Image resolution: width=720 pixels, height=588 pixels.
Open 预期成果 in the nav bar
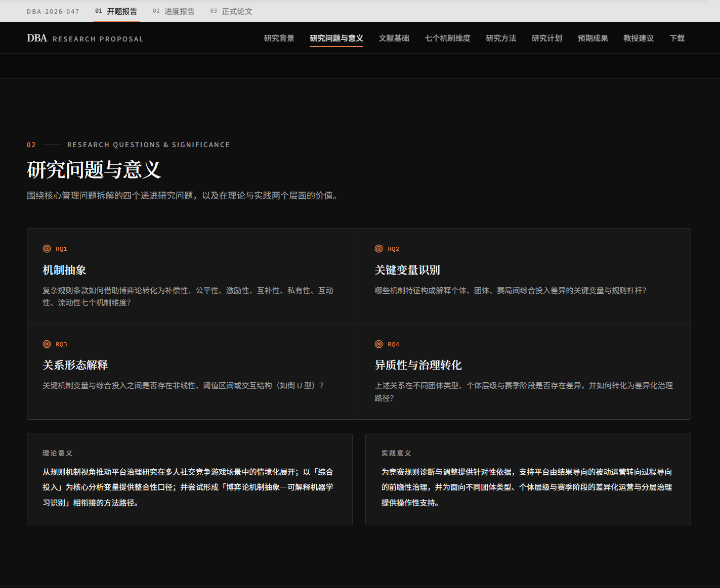tap(593, 38)
